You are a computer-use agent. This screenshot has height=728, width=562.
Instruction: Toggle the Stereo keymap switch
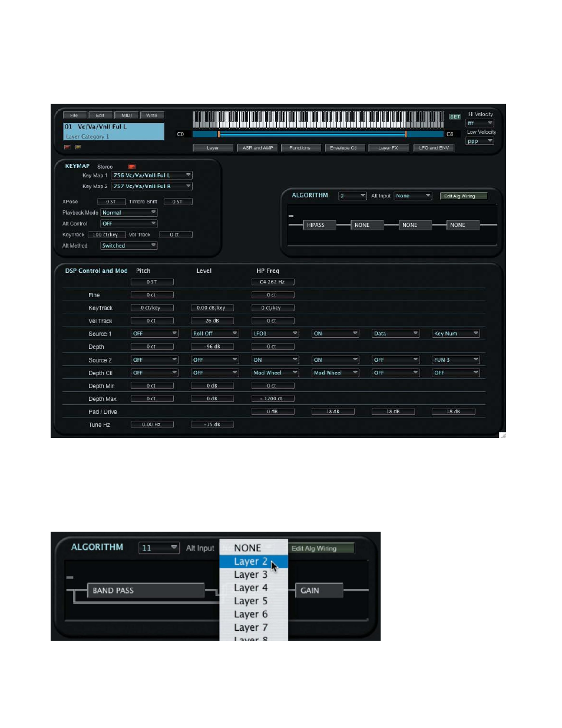(x=132, y=167)
